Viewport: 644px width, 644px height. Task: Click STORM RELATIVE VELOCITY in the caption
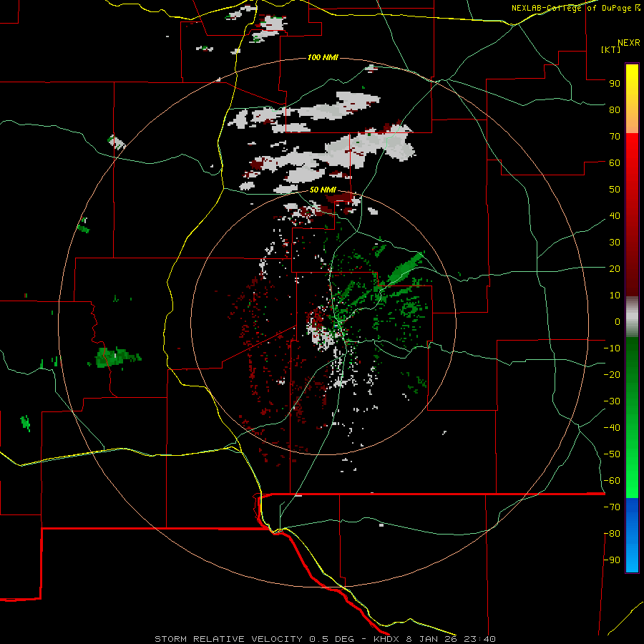click(228, 639)
